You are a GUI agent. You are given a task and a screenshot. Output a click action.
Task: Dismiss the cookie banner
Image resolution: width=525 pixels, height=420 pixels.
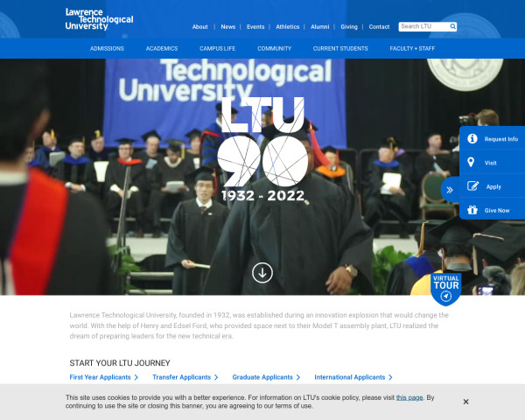pos(465,402)
